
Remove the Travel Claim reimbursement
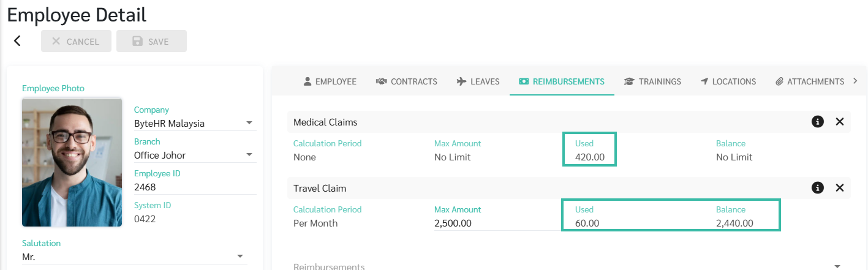(x=840, y=188)
